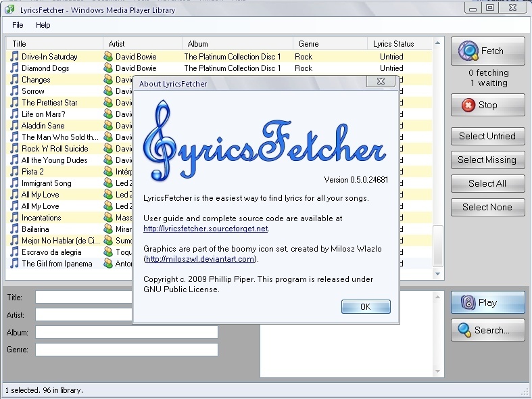Viewport: 532px width, 399px height.
Task: Click note icon of Escravo da alegria
Action: coord(14,252)
